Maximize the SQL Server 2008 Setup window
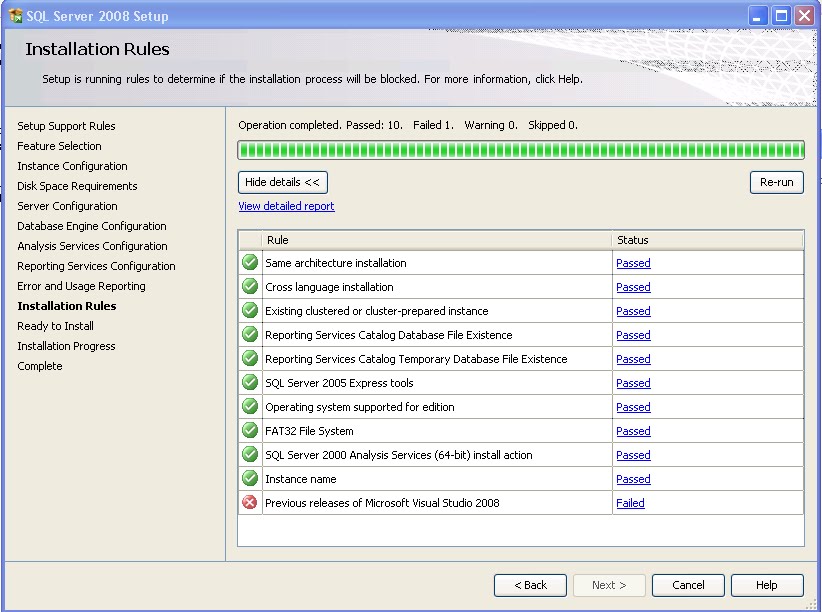Viewport: 822px width, 612px height. click(781, 16)
